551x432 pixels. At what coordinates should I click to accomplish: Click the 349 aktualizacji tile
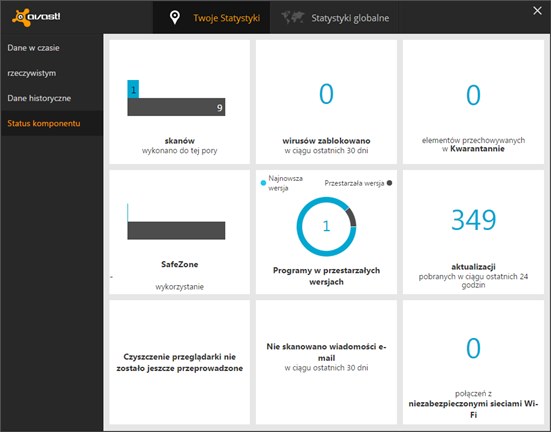(x=473, y=232)
